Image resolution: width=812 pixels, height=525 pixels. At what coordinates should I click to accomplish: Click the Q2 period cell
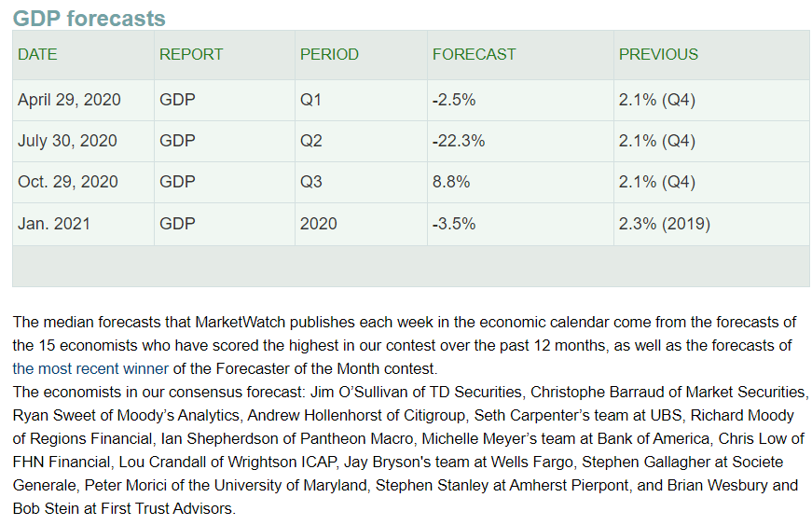361,141
